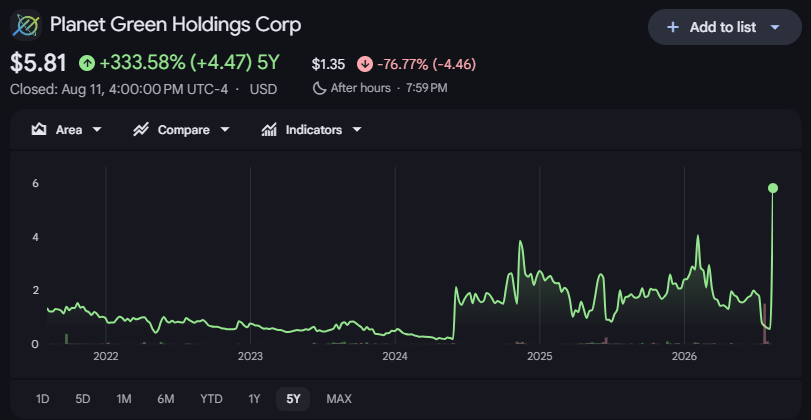This screenshot has width=811, height=420.
Task: Select the 1M time range
Action: [x=124, y=399]
